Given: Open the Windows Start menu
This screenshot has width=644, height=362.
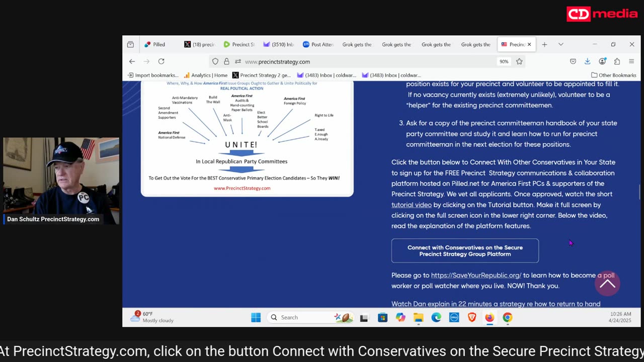Looking at the screenshot, I should point(256,317).
